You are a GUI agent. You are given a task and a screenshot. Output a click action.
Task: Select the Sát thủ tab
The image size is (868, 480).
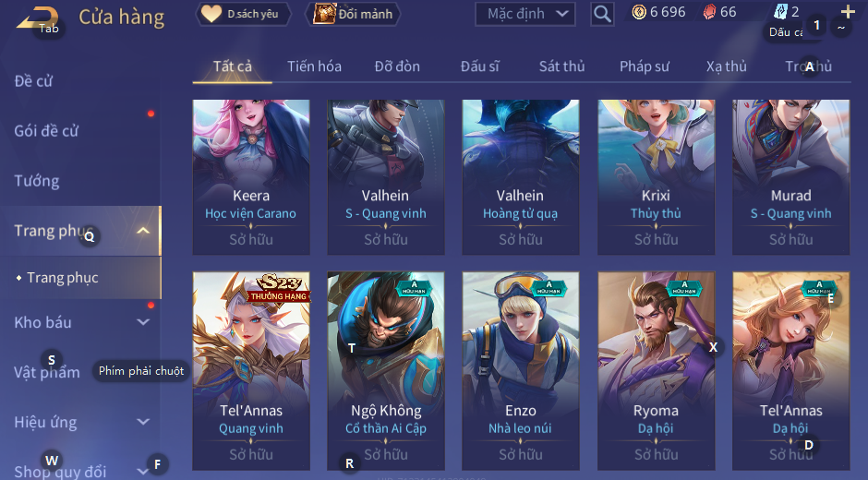coord(561,66)
